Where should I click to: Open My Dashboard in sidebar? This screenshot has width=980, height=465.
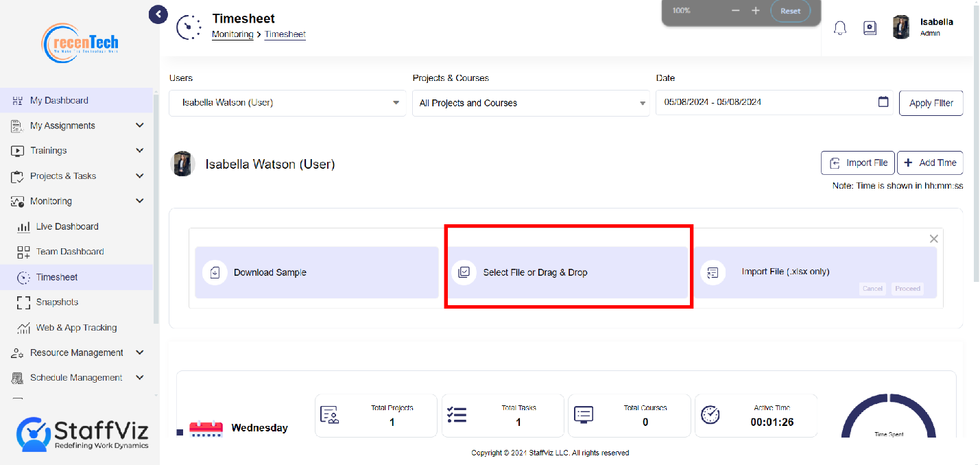point(76,100)
